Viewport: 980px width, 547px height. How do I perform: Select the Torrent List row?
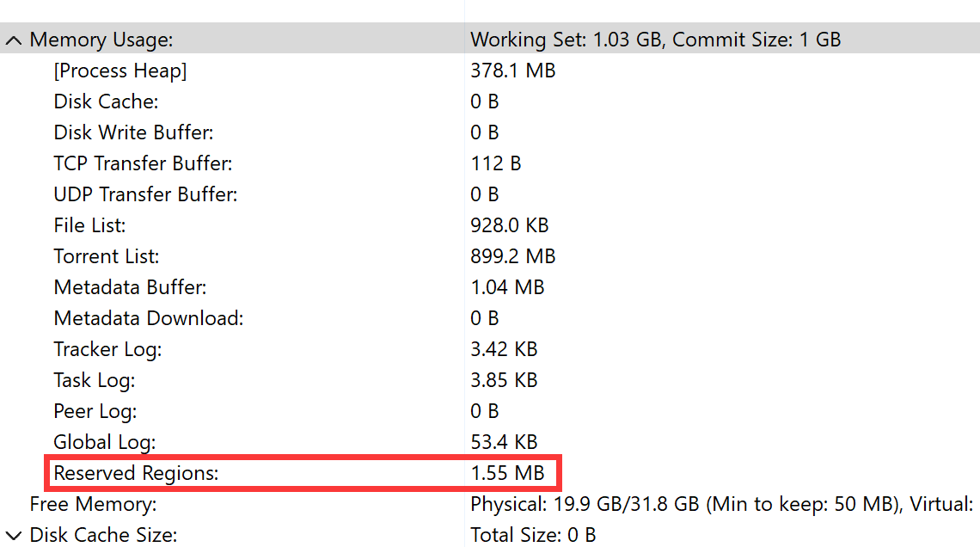[x=490, y=255]
